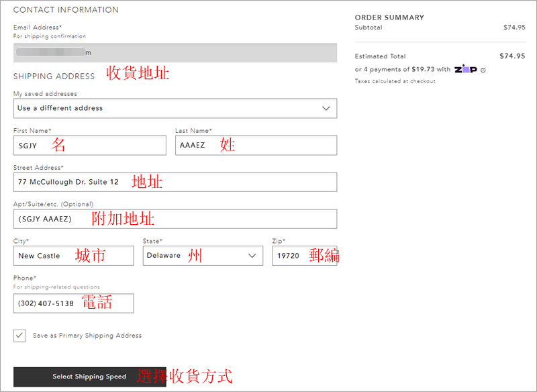537x392 pixels.
Task: Click the 'or 4 payments of $19.73 with' text
Action: point(402,70)
